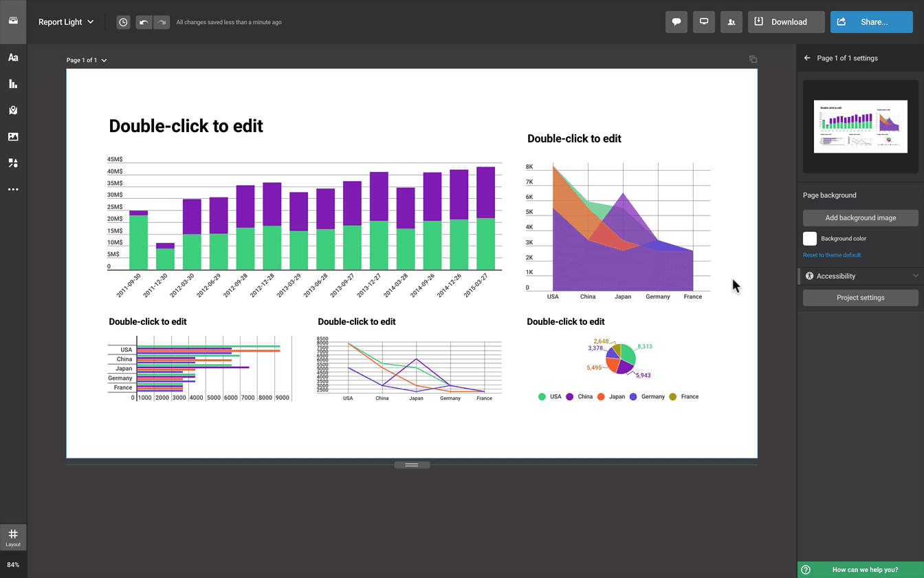Expand the Page 1 of 1 selector

[x=87, y=61]
